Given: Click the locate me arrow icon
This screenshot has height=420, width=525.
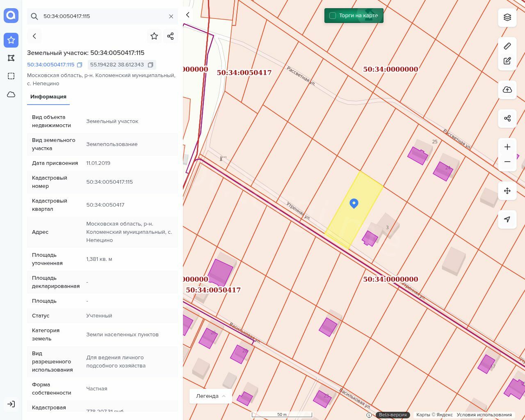Looking at the screenshot, I should coord(507,219).
